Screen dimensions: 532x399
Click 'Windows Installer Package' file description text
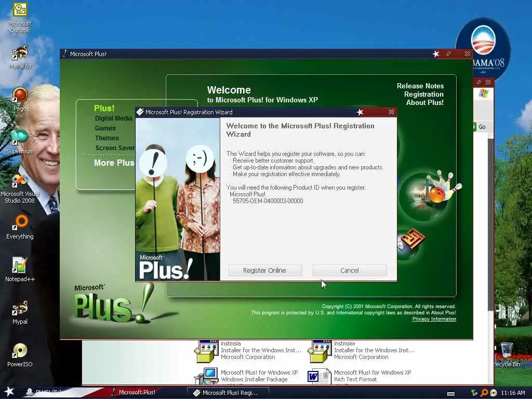point(254,379)
